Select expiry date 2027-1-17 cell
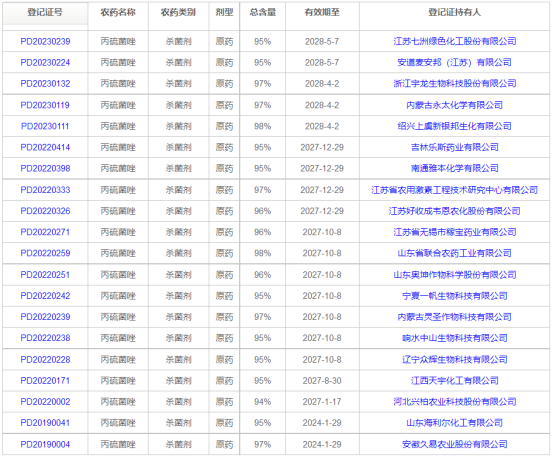 coord(322,402)
